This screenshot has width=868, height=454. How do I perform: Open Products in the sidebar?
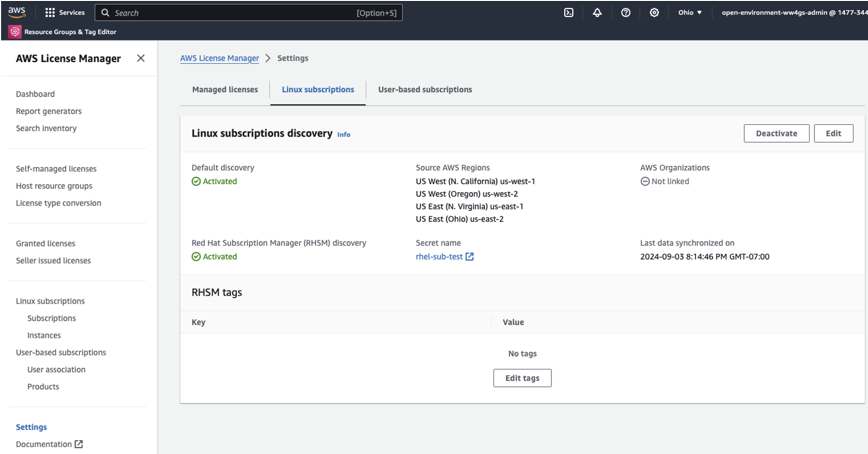click(x=43, y=387)
